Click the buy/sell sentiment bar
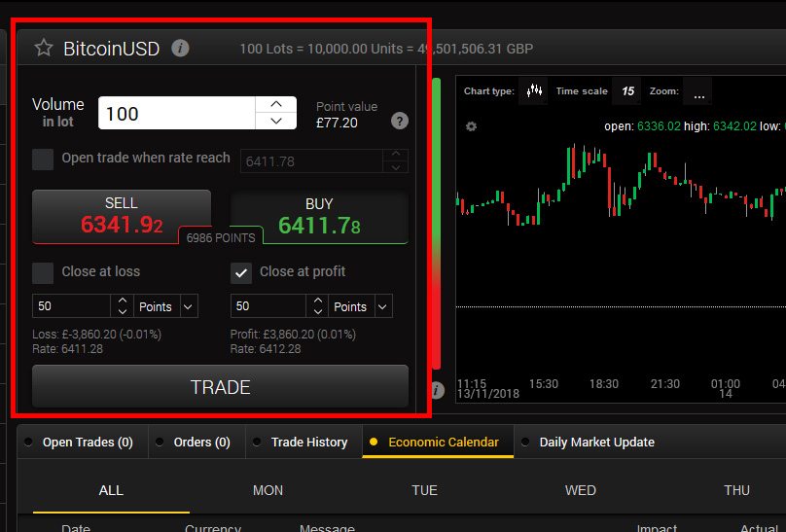This screenshot has height=532, width=786. pos(436,224)
